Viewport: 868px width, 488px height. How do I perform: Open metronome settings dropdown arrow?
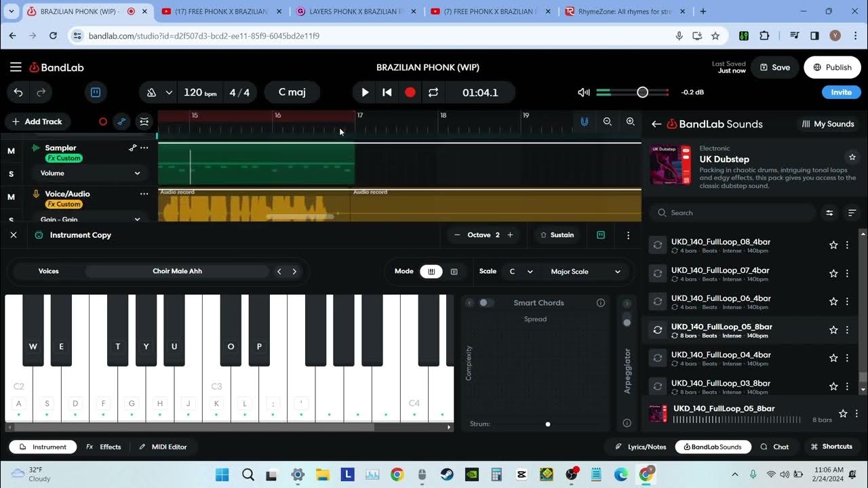pos(169,92)
